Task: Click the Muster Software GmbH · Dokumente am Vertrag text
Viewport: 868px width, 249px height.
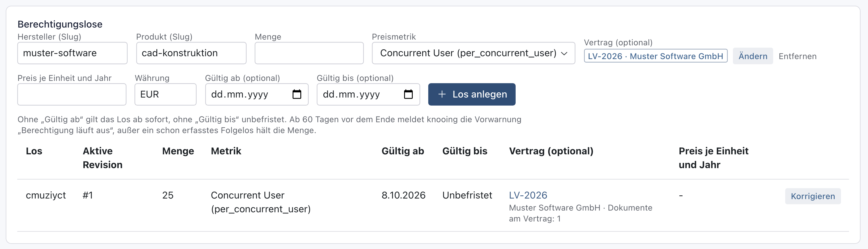Action: (580, 213)
